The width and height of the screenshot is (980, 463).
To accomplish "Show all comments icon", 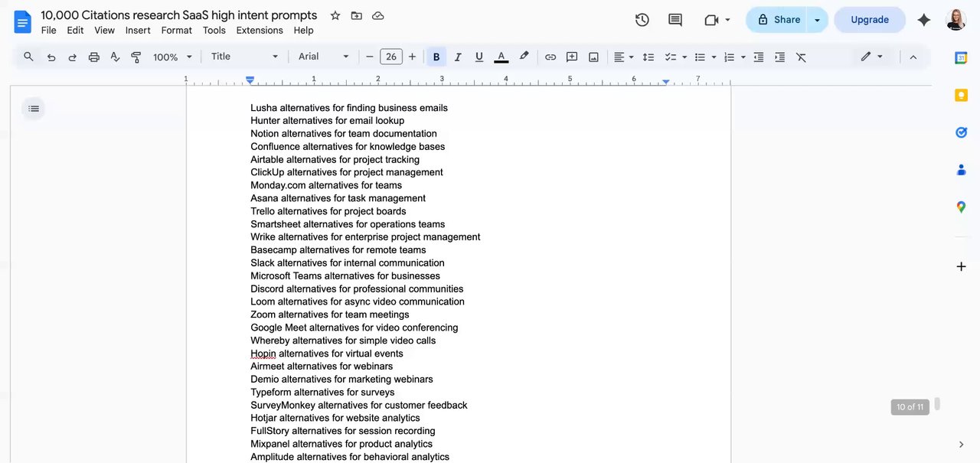I will pyautogui.click(x=675, y=20).
